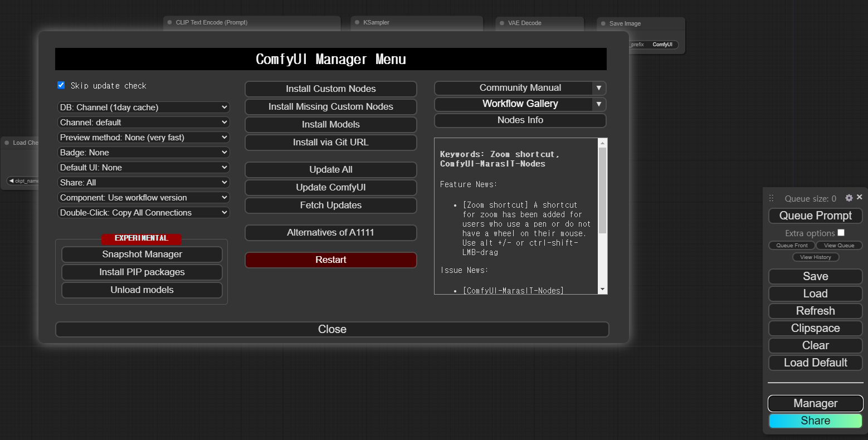Open the Share: All dropdown
Viewport: 868px width, 440px height.
pos(144,183)
